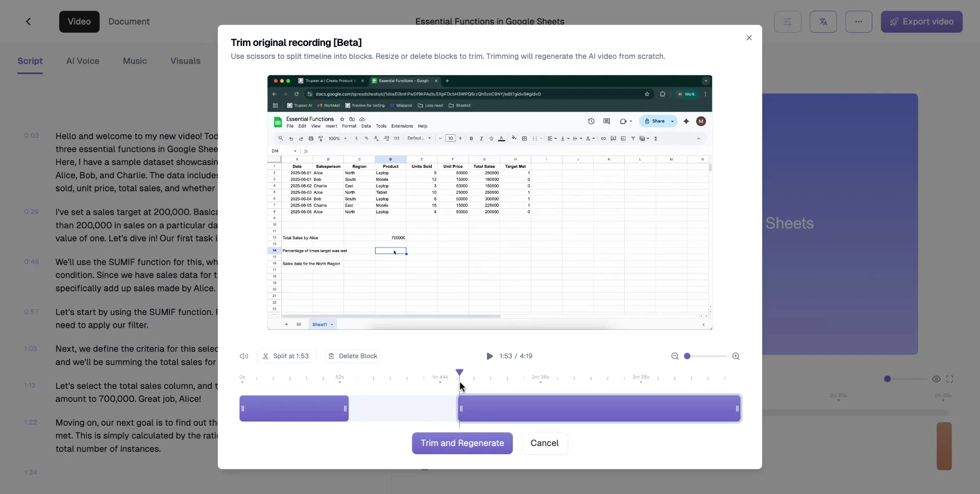Open the translate/language tool in the top toolbar

pos(823,21)
